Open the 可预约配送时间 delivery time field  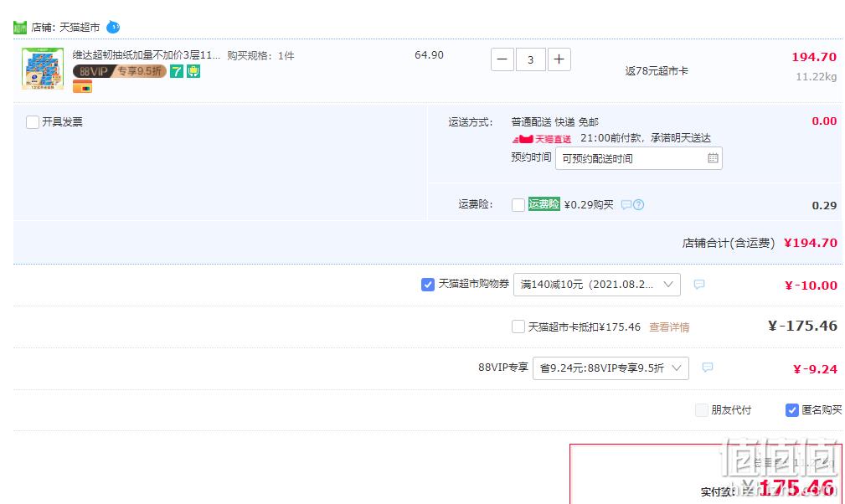tap(639, 158)
